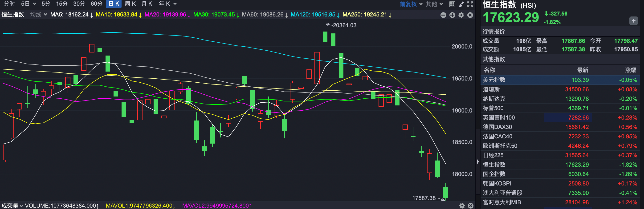644x209 pixels.
Task: Click the MAVOL2 label
Action: click(217, 205)
